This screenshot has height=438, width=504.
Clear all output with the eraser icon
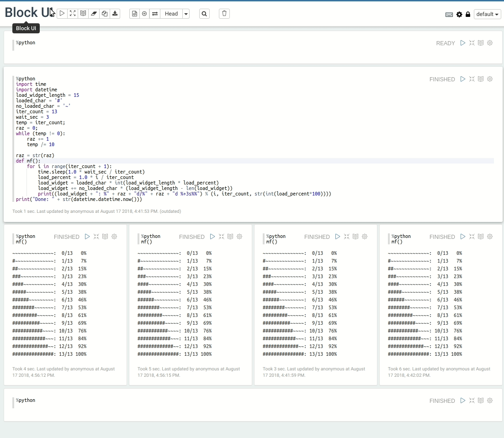click(94, 14)
